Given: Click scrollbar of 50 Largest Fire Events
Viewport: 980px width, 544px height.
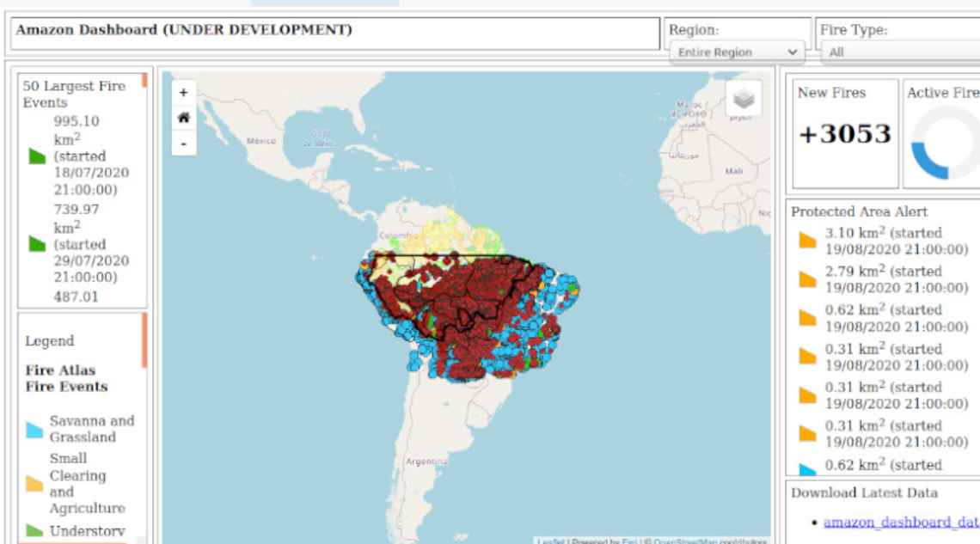Looking at the screenshot, I should (x=144, y=81).
